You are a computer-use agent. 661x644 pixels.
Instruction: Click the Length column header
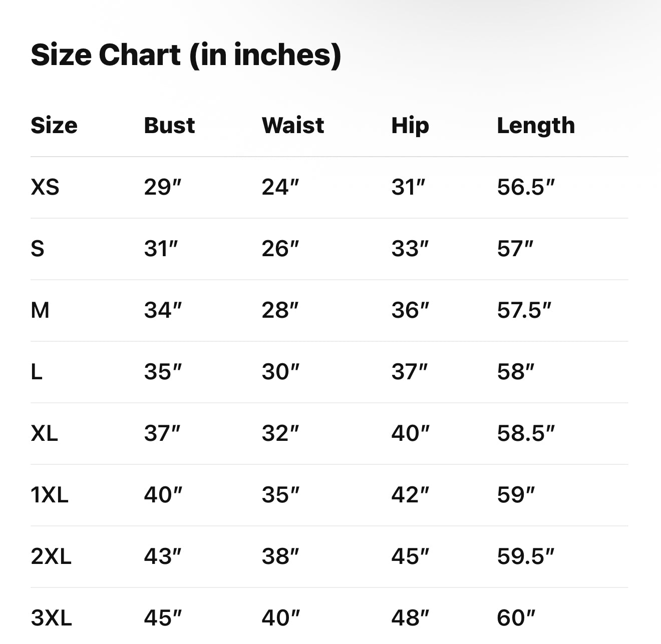click(536, 125)
